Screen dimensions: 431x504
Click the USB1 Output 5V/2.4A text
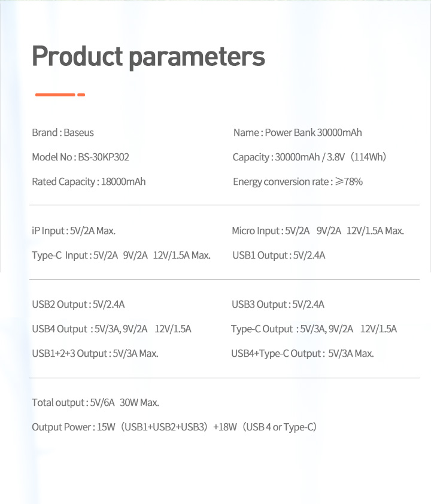click(x=279, y=256)
